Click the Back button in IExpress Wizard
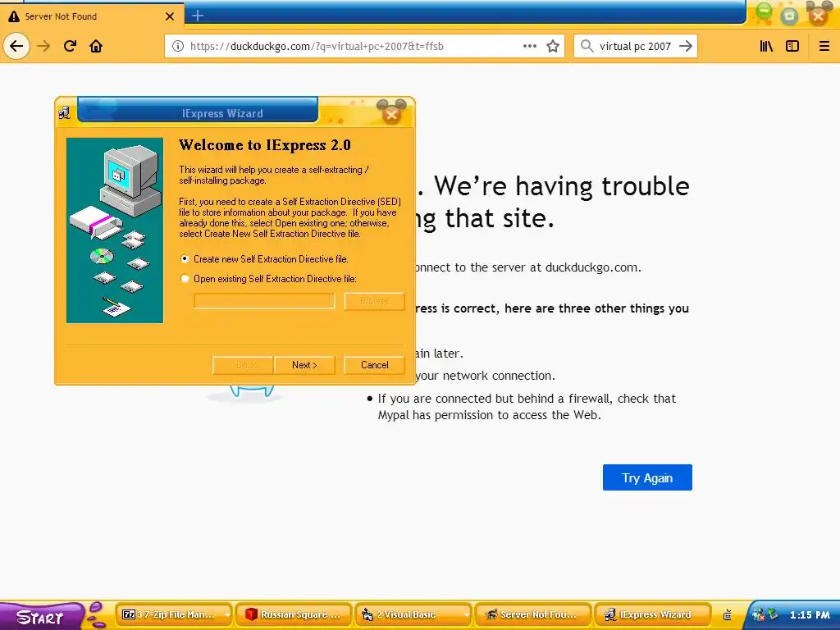The image size is (840, 630). click(243, 365)
